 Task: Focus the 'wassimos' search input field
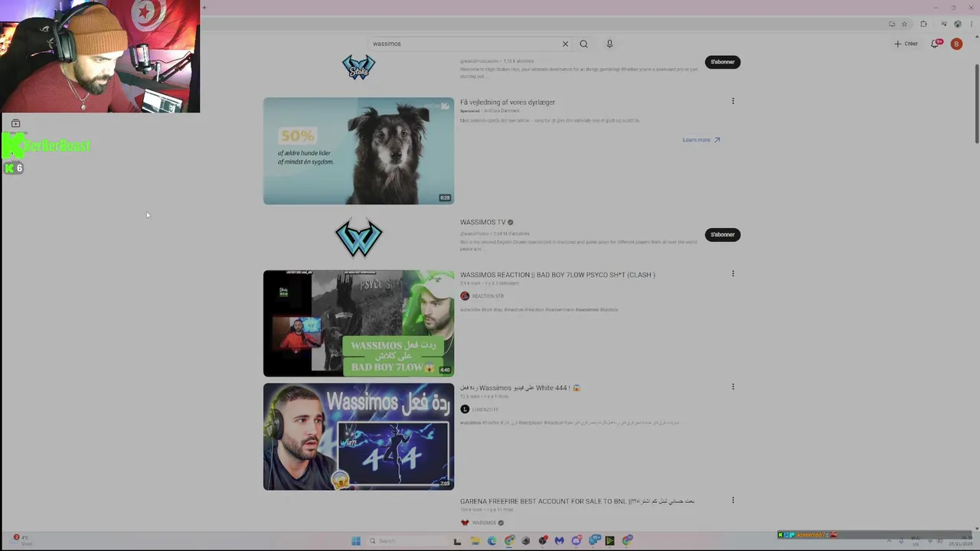464,44
